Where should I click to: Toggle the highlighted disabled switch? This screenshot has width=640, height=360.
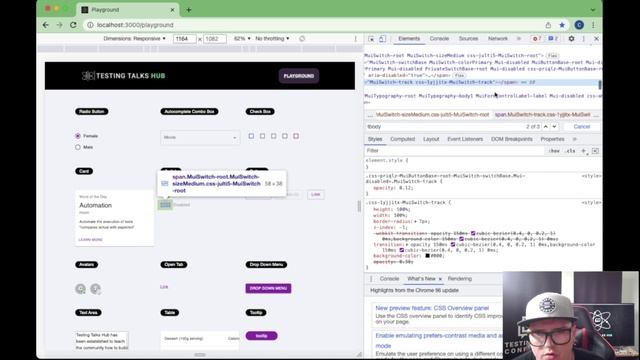(165, 204)
